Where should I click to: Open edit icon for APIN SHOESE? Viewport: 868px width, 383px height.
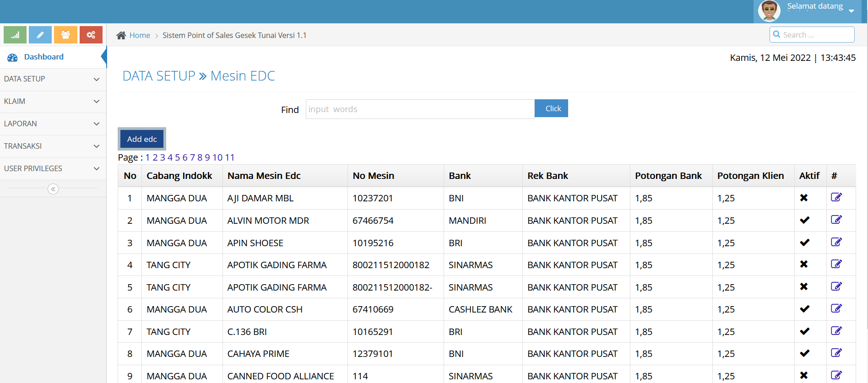click(x=836, y=242)
